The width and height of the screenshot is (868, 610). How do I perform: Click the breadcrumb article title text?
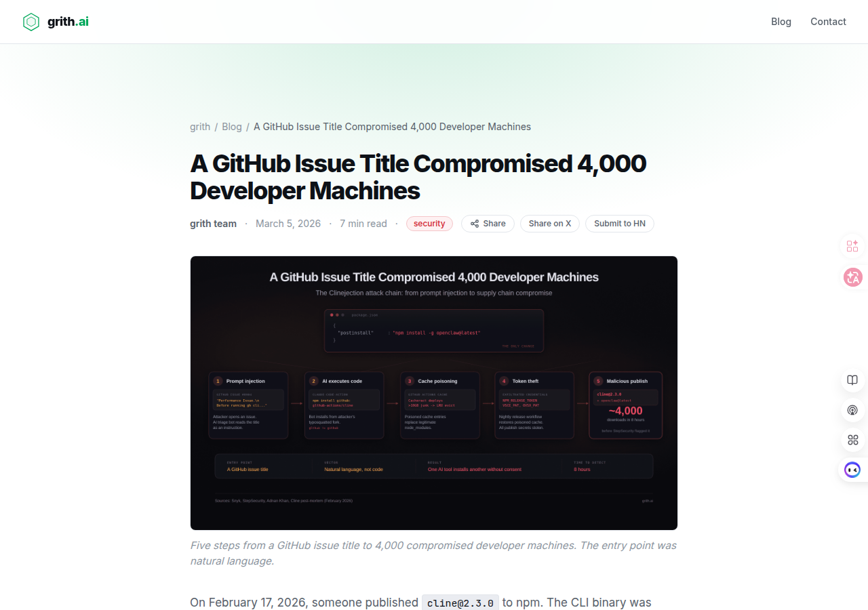pyautogui.click(x=392, y=127)
